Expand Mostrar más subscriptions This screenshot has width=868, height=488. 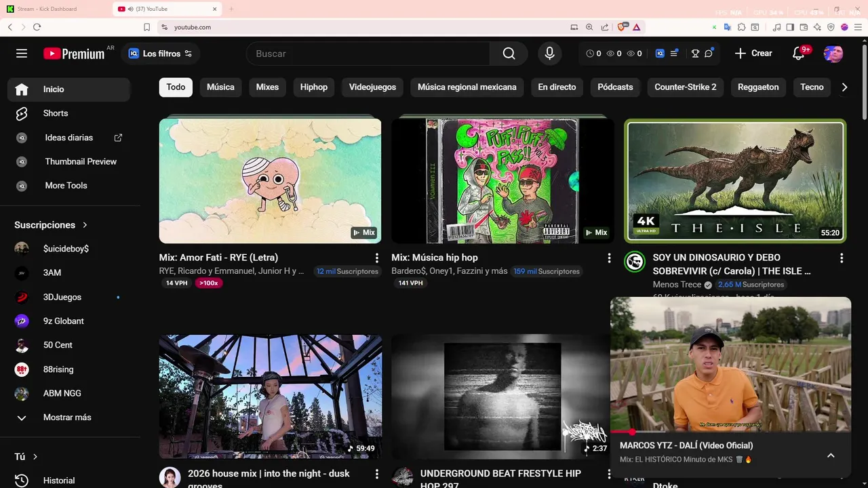(x=68, y=418)
